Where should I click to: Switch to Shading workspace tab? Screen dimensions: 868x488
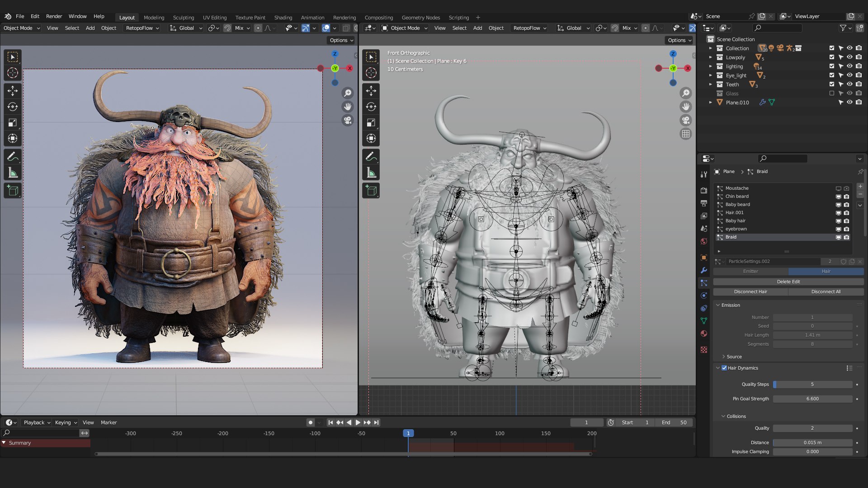[283, 18]
